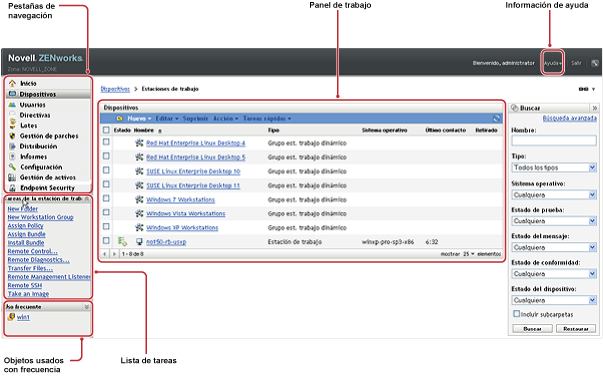Click the group icon beside SUSE Linux Enterprise Desktop 10
603x376 pixels.
pyautogui.click(x=139, y=171)
